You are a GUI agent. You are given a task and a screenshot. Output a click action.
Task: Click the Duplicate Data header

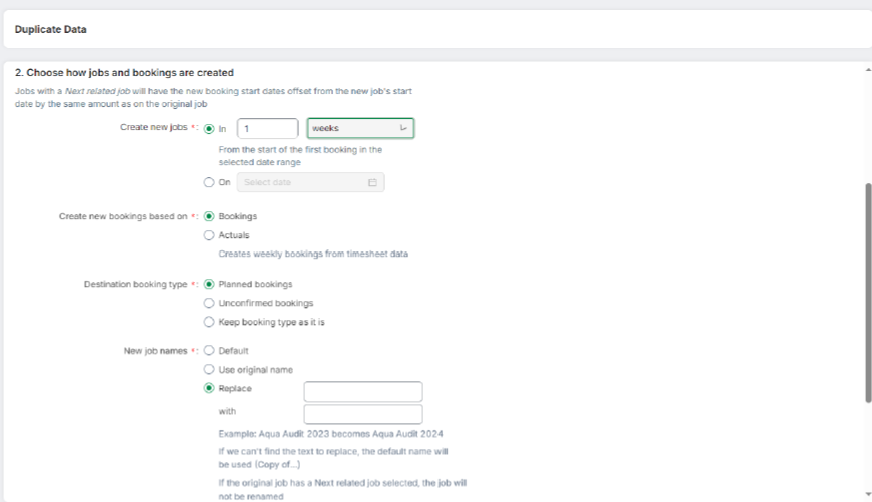[x=50, y=30]
